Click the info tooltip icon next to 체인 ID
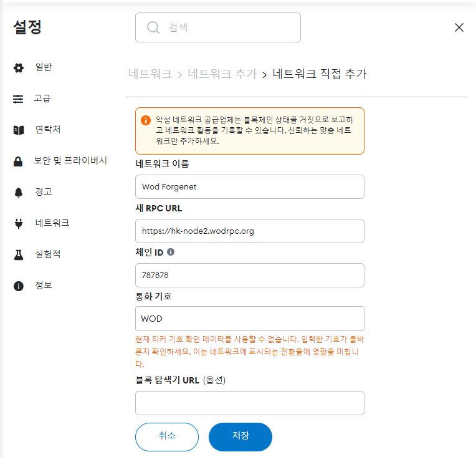This screenshot has width=476, height=457. click(171, 252)
